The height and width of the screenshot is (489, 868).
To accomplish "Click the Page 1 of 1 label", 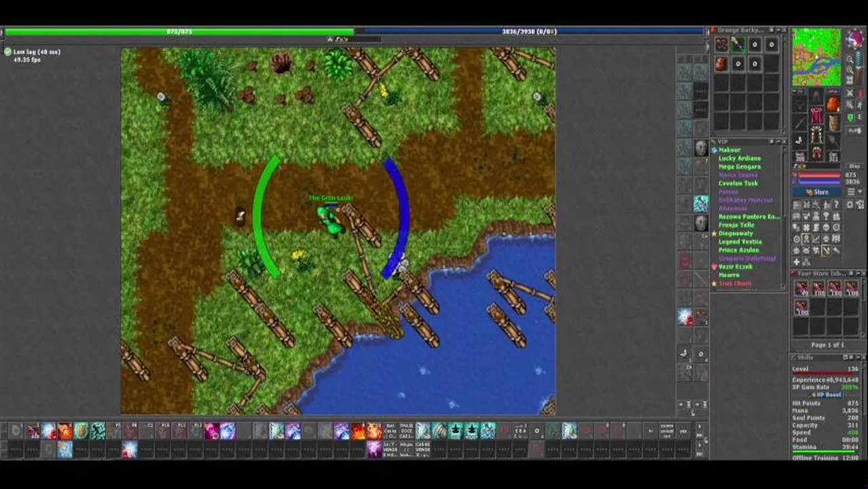I will tap(827, 345).
